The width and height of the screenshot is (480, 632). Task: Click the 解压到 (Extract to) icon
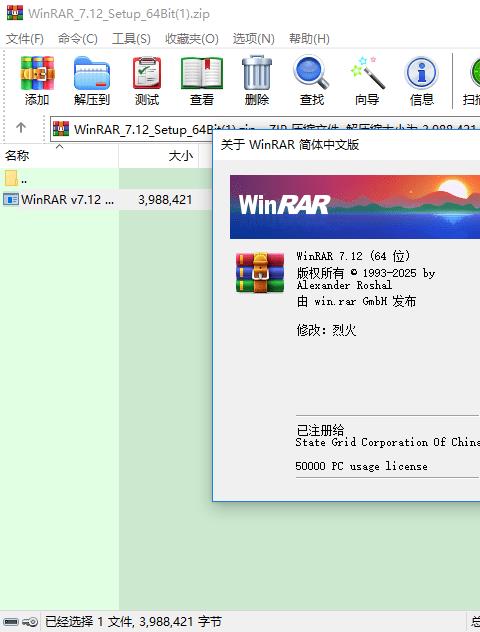[92, 73]
